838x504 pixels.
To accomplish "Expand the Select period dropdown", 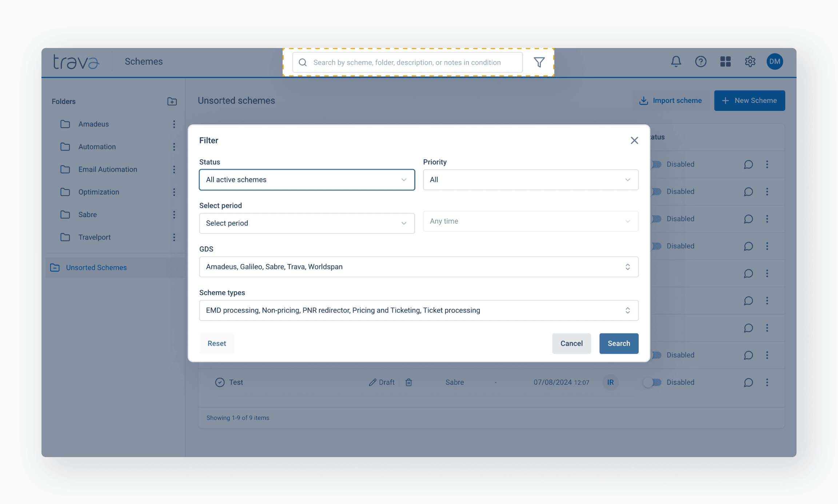I will coord(307,223).
